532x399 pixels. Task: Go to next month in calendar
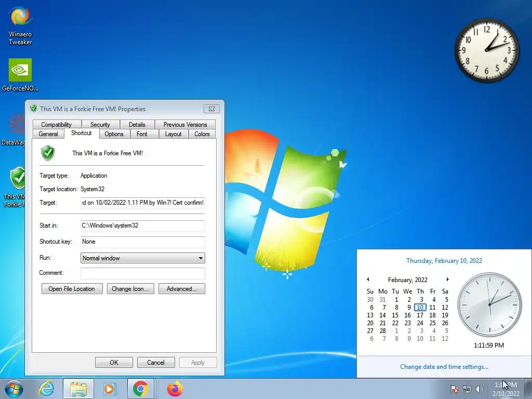(x=447, y=279)
